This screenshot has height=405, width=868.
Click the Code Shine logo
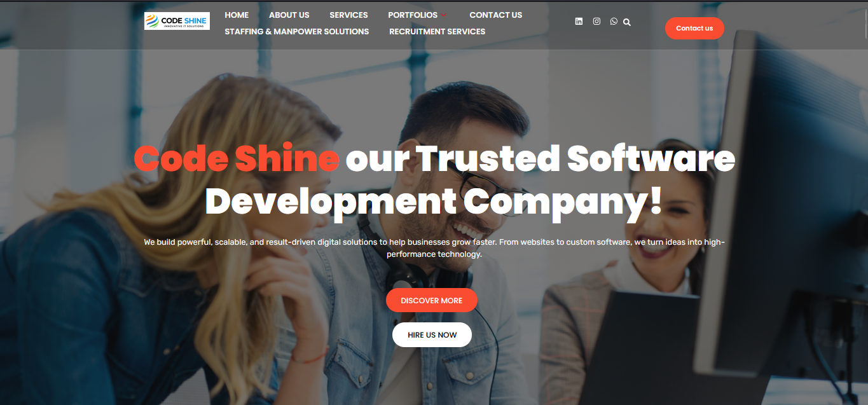pyautogui.click(x=177, y=21)
